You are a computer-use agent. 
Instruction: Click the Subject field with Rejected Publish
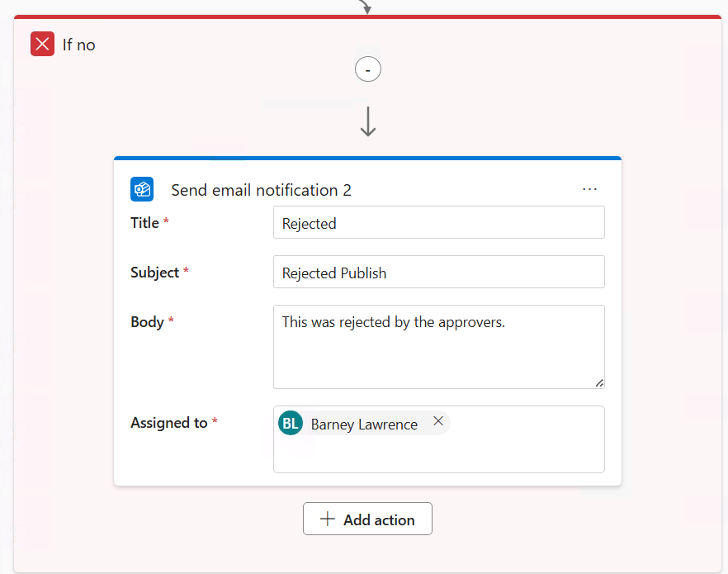click(x=438, y=273)
